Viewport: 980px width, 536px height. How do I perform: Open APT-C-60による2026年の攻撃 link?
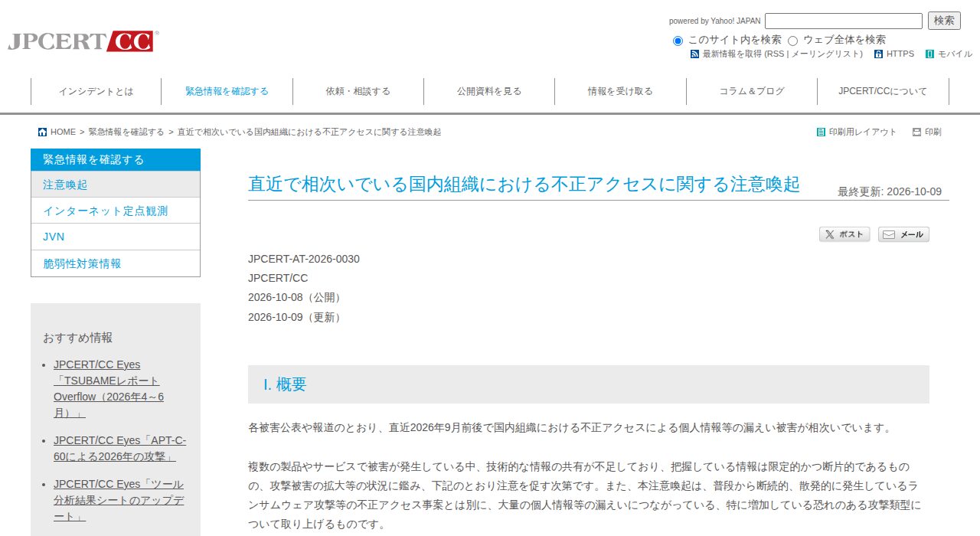[119, 449]
